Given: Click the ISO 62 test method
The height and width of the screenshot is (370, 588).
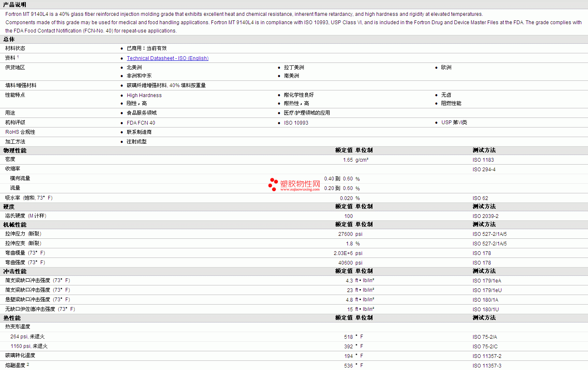Looking at the screenshot, I should (x=480, y=198).
